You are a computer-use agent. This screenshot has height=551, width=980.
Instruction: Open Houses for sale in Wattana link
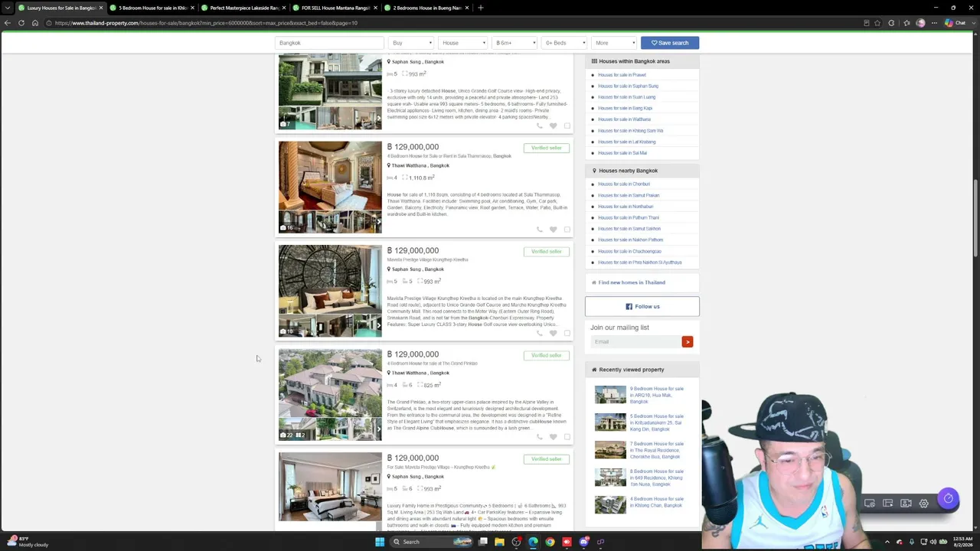point(624,119)
